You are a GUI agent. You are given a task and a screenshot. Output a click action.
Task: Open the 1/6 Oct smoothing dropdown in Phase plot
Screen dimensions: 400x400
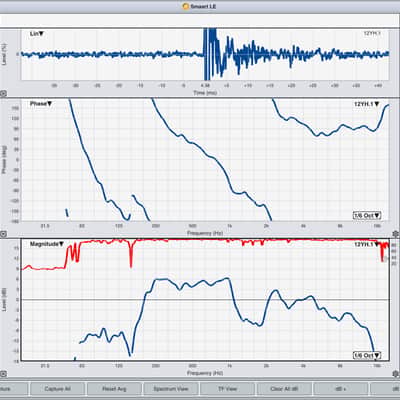click(x=367, y=215)
